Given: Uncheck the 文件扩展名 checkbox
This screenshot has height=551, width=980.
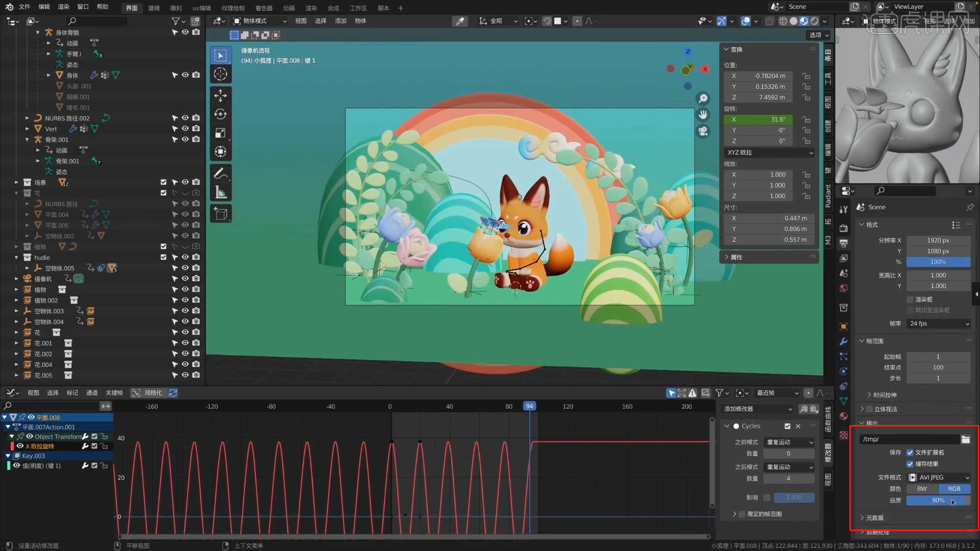Looking at the screenshot, I should point(910,453).
